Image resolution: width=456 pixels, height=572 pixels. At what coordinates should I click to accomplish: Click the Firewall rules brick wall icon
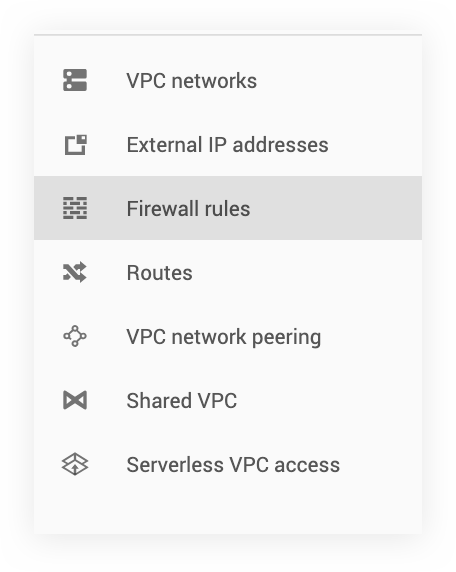(x=75, y=208)
